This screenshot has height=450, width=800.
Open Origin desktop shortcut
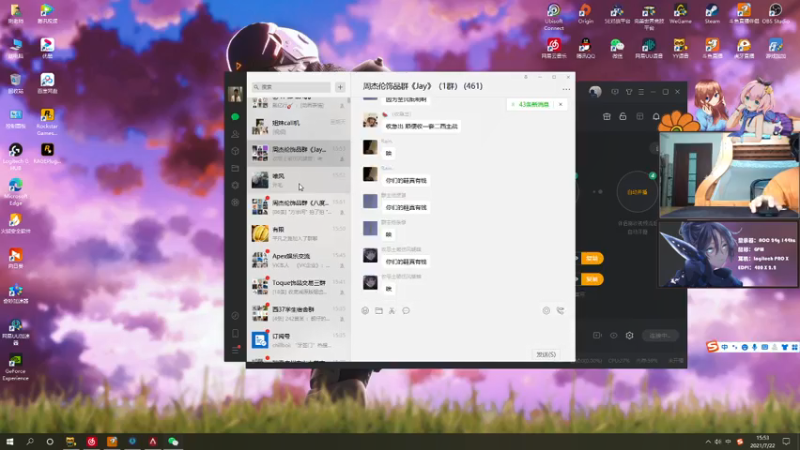585,14
